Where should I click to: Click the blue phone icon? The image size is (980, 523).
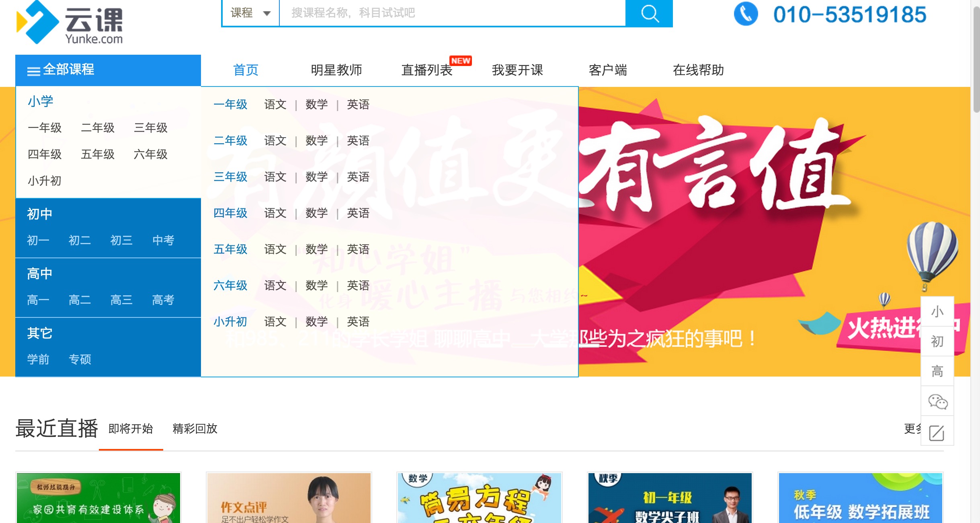click(x=746, y=14)
